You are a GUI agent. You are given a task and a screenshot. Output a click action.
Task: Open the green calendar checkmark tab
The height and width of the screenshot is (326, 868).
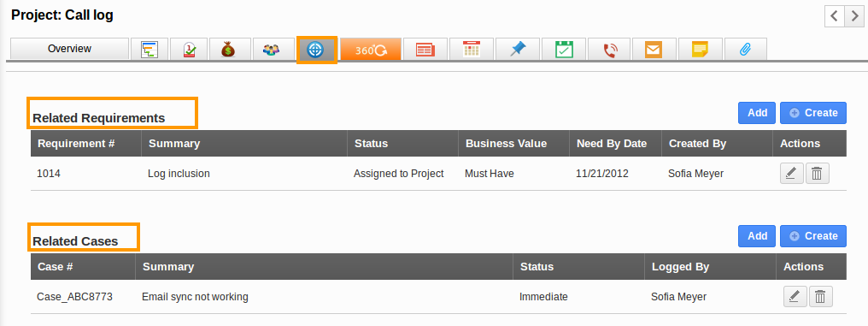click(x=564, y=50)
